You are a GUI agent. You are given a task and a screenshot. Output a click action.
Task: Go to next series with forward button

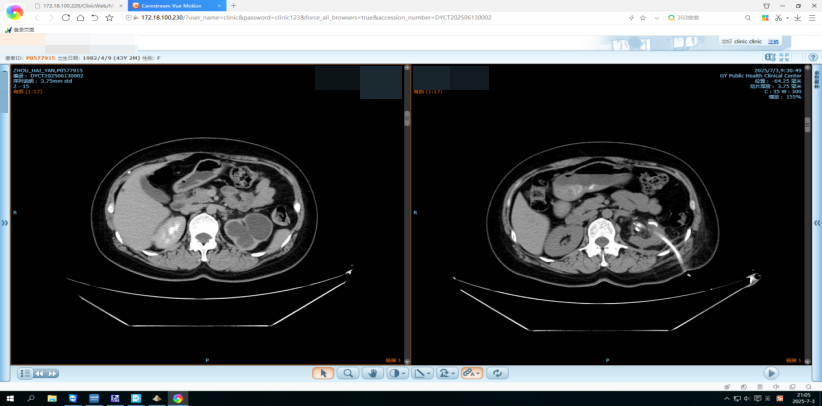click(53, 373)
